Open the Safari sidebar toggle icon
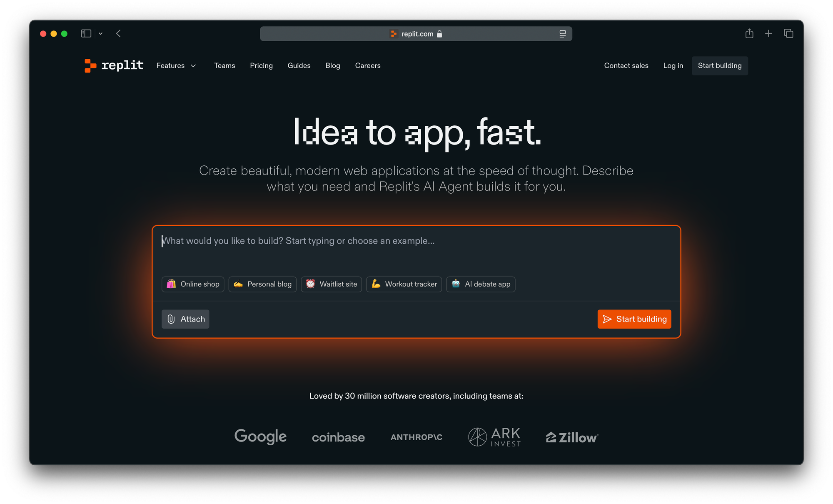Image resolution: width=833 pixels, height=504 pixels. point(86,34)
